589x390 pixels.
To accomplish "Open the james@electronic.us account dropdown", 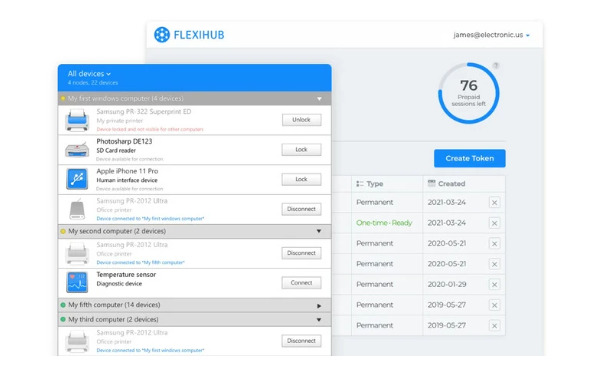I will tap(491, 35).
